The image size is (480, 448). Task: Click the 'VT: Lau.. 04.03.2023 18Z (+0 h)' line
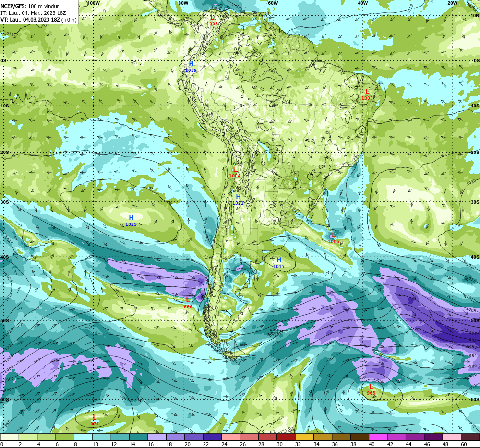point(38,20)
